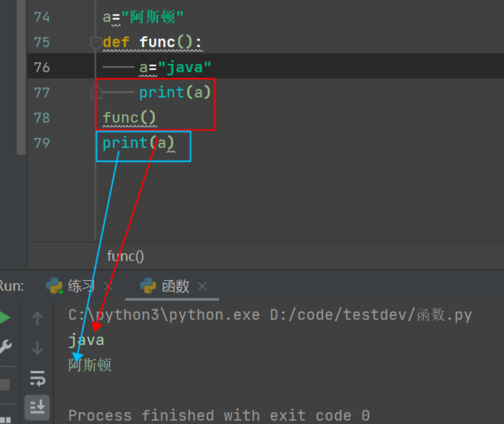Close the 函数 run tab
The width and height of the screenshot is (504, 424).
pyautogui.click(x=203, y=286)
